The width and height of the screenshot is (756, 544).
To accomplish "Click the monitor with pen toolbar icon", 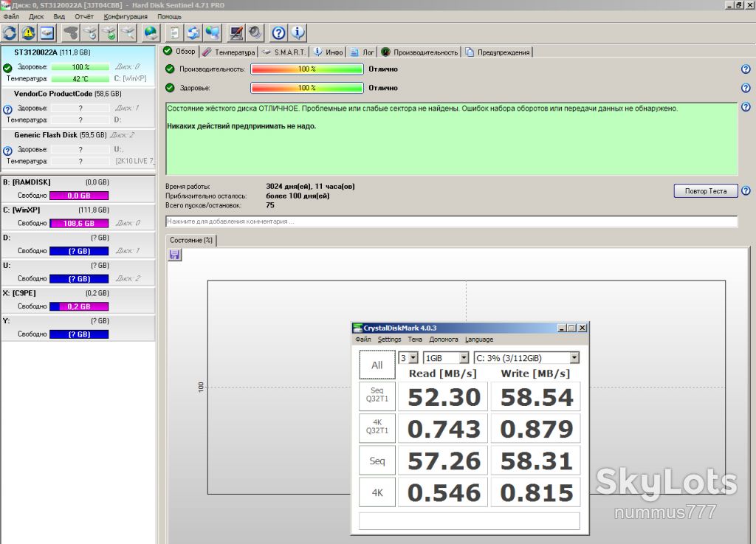I will tap(236, 32).
